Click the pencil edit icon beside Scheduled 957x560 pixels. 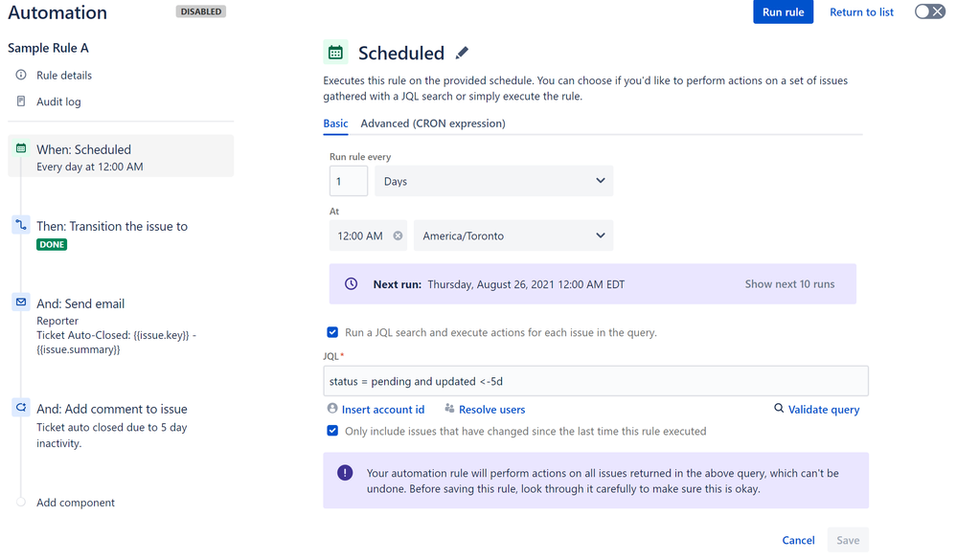[x=462, y=53]
